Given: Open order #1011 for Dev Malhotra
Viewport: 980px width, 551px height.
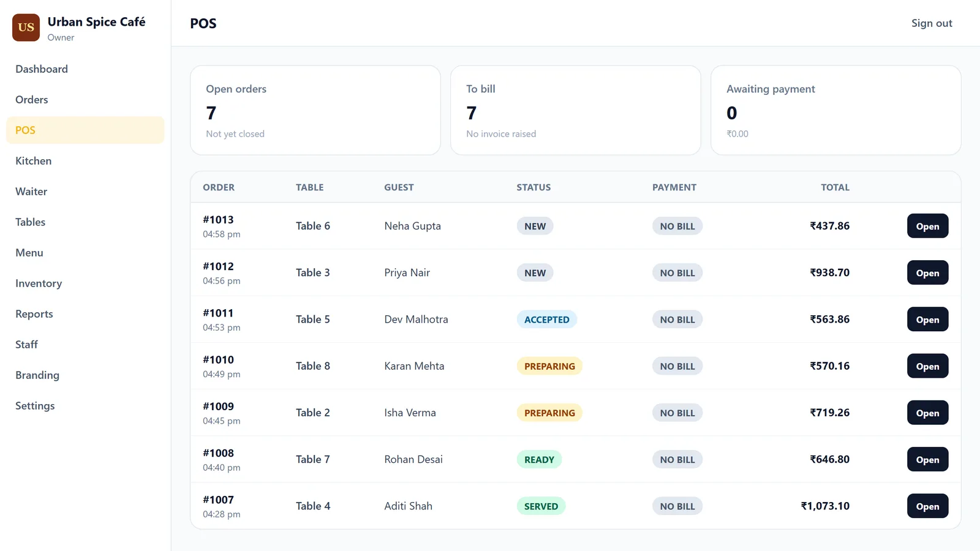Looking at the screenshot, I should coord(927,319).
